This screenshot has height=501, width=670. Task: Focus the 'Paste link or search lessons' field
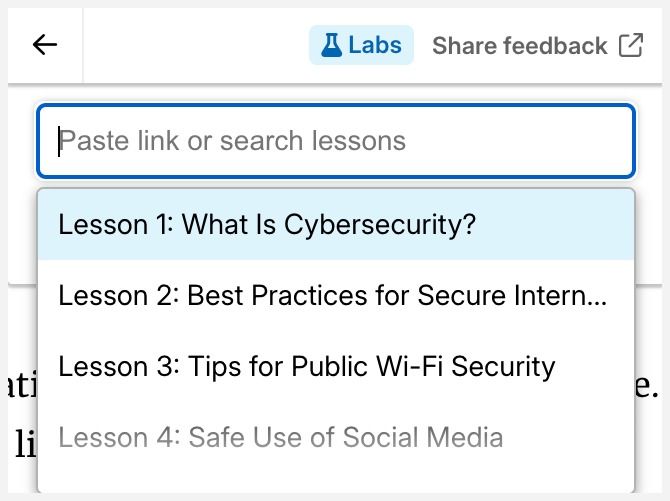point(336,141)
